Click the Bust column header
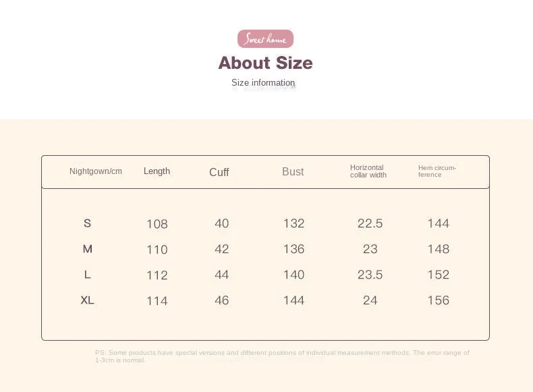The height and width of the screenshot is (392, 533). 293,171
